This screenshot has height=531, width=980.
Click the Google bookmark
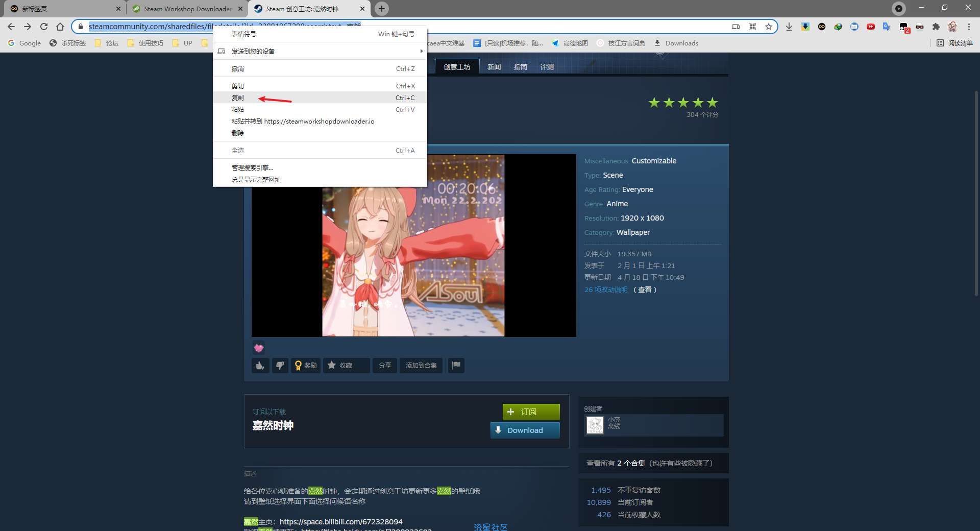24,43
